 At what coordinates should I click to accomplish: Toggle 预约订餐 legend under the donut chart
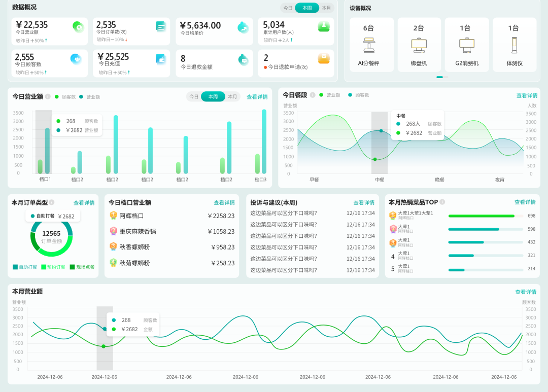click(x=53, y=267)
